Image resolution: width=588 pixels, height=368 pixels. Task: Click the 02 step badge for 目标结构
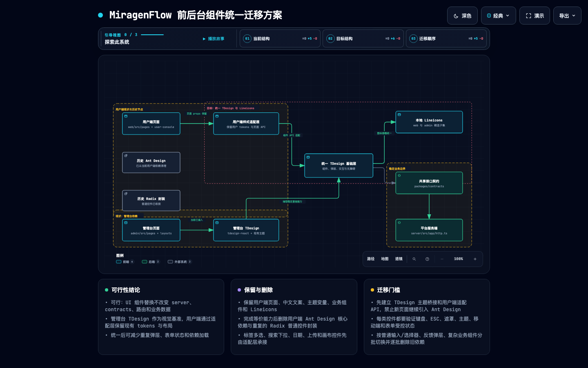330,38
